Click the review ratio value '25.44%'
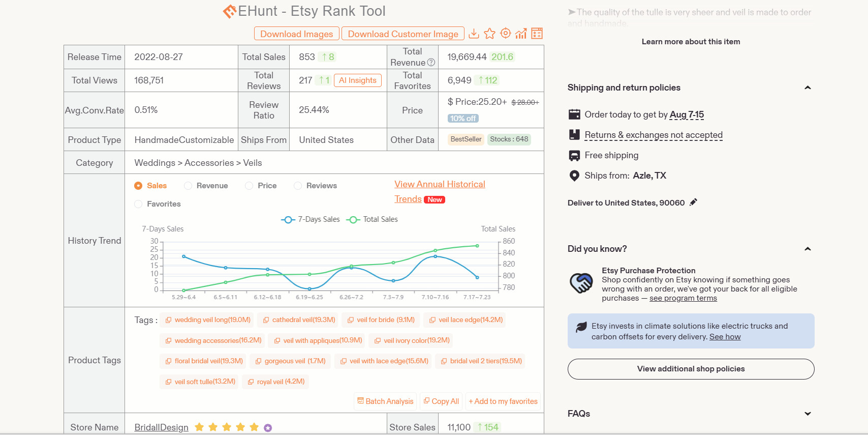The image size is (868, 435). click(x=314, y=110)
